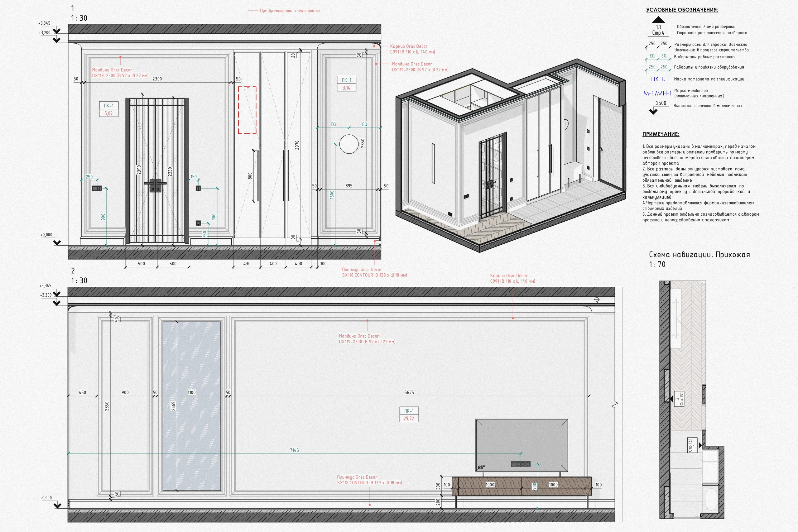Click the УСЛОВНЫЕ ОБОЗНАЧЕНИЯ heading

pyautogui.click(x=682, y=10)
